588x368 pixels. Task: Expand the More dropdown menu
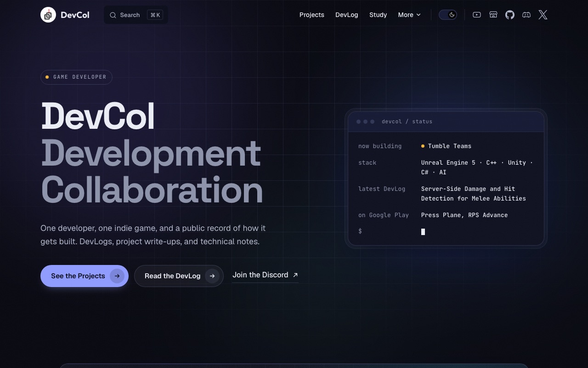(409, 15)
